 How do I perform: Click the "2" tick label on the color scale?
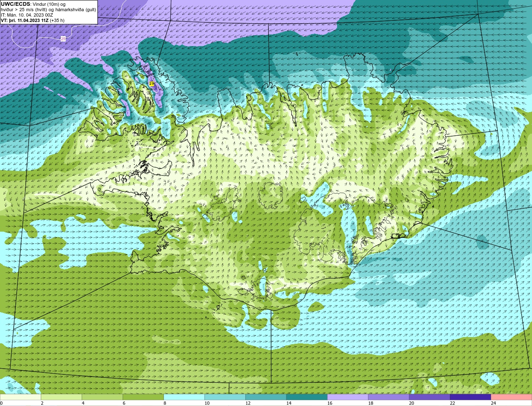point(42,403)
